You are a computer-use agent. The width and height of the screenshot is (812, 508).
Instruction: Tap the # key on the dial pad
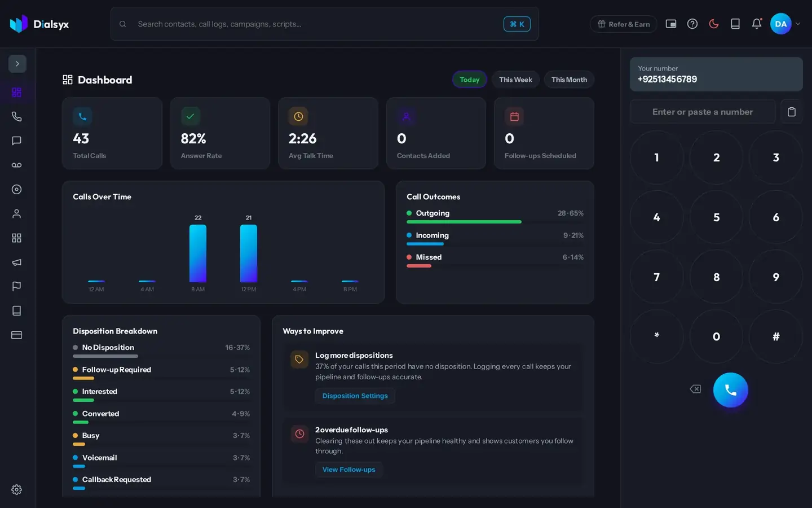click(776, 336)
